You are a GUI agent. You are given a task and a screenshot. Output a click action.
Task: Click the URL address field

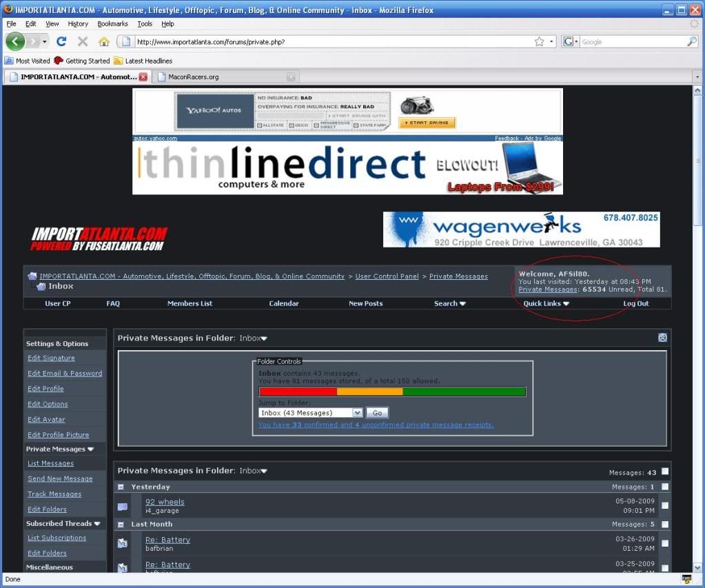tap(334, 42)
